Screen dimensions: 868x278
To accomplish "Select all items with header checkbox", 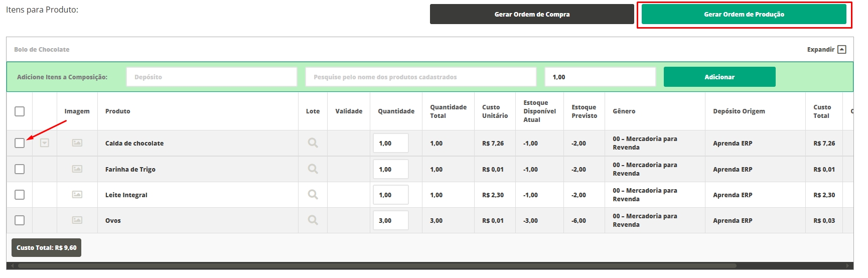I will tap(20, 111).
